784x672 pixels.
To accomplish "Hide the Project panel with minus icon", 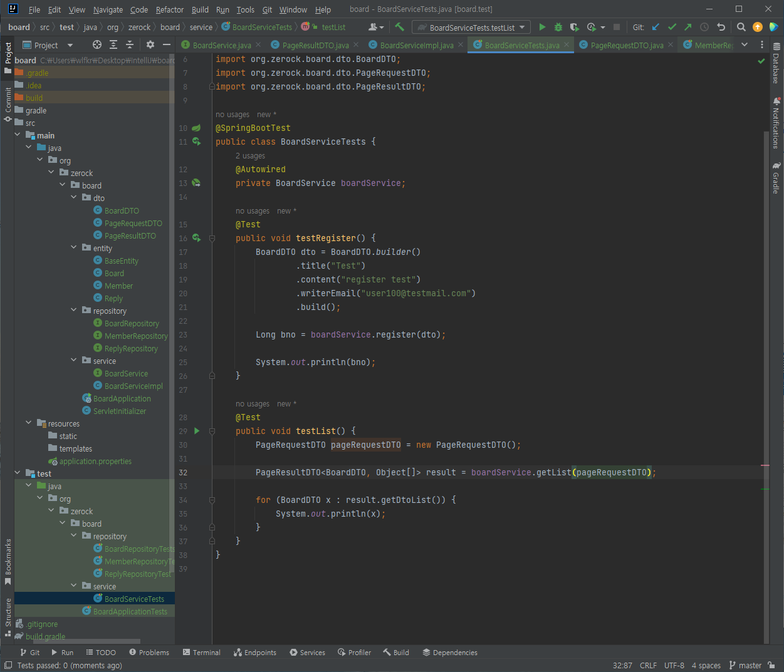I will 167,44.
